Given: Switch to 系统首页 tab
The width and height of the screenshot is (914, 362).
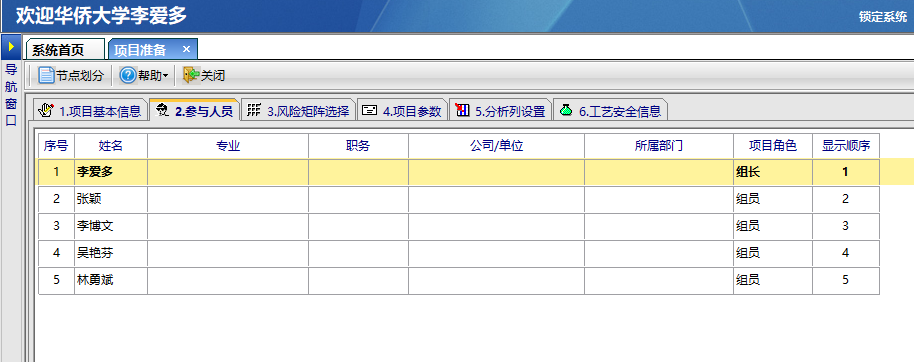Looking at the screenshot, I should click(x=65, y=50).
